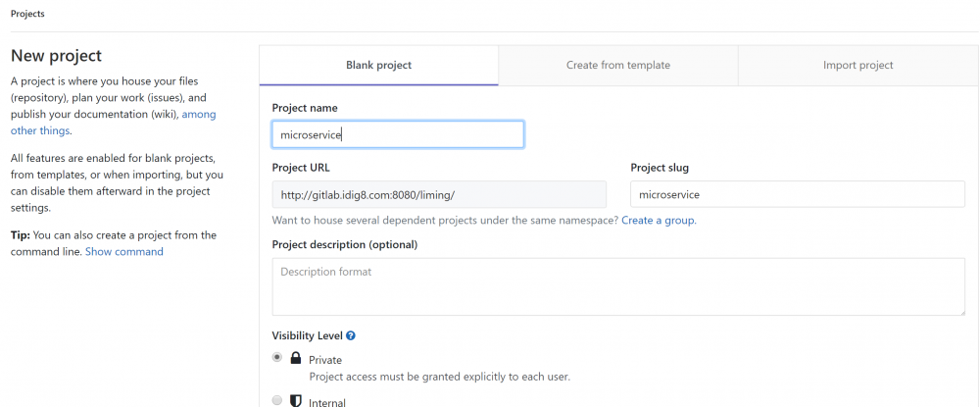Click "Project access must be granted explicitly" text
This screenshot has width=980, height=407.
439,377
